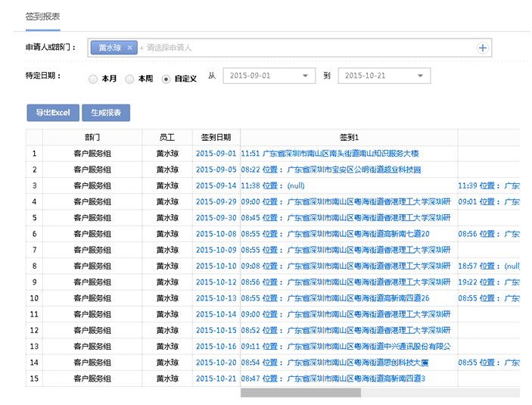Image resolution: width=532 pixels, height=405 pixels.
Task: Open the 2015-09-30 date link
Action: (216, 217)
